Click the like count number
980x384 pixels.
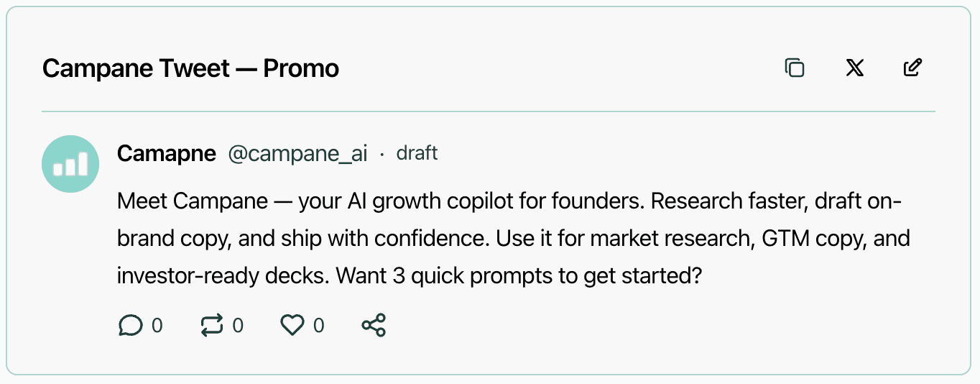[x=319, y=326]
